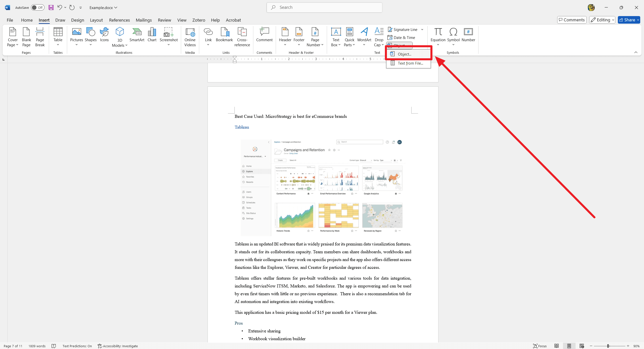Open the Undo history dropdown arrow
Image resolution: width=644 pixels, height=349 pixels.
(65, 8)
